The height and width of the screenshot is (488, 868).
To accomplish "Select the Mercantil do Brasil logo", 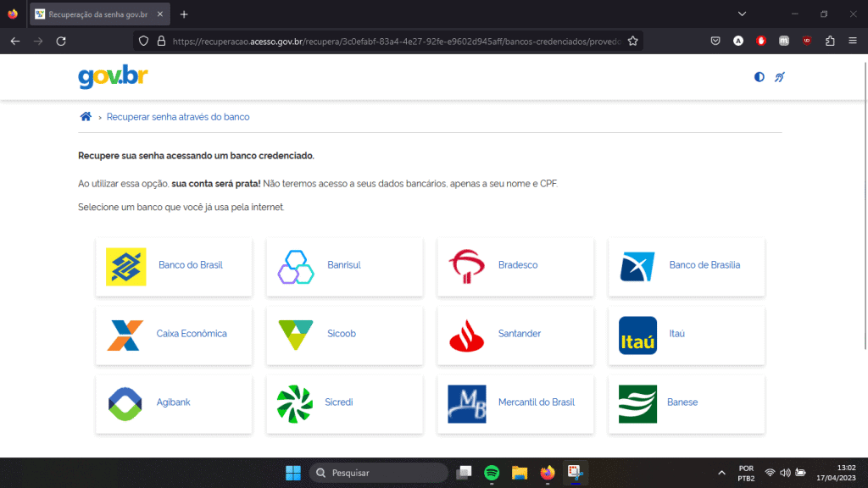I will [467, 404].
